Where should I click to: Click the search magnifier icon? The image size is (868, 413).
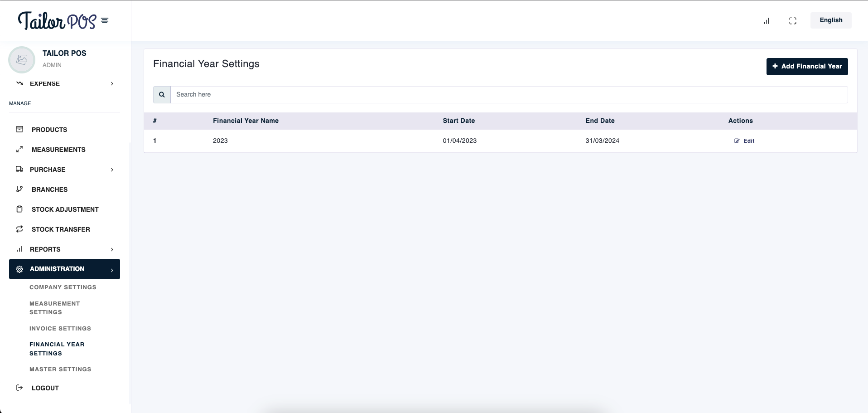162,95
